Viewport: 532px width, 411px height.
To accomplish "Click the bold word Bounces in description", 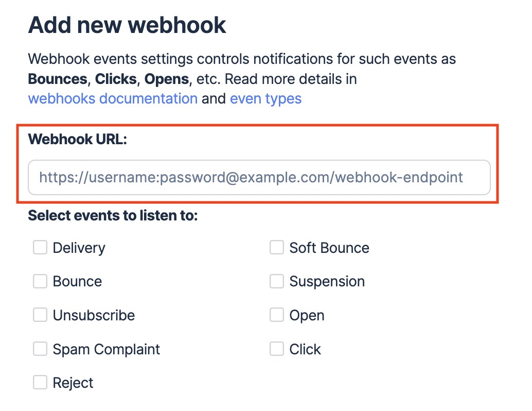I will [x=58, y=79].
